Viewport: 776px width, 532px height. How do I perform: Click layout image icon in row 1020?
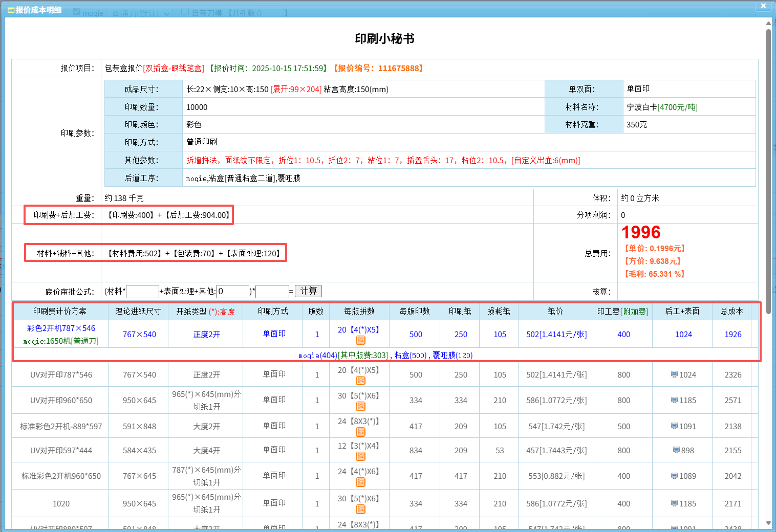(x=360, y=509)
